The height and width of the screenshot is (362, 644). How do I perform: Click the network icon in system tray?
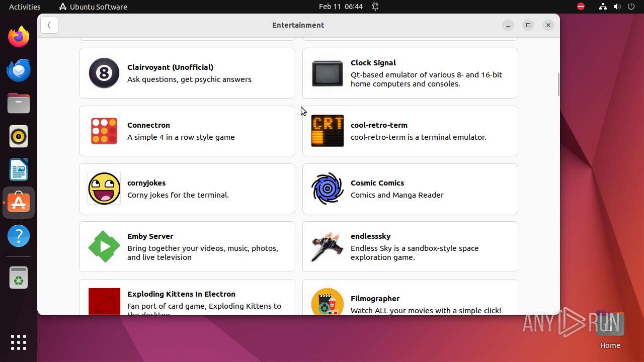(x=603, y=7)
